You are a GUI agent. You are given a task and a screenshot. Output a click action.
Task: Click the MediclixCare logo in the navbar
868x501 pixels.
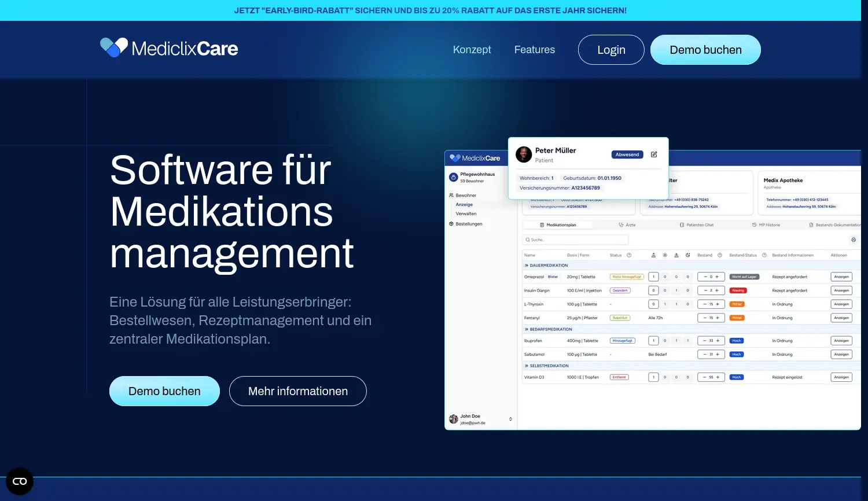pyautogui.click(x=168, y=47)
